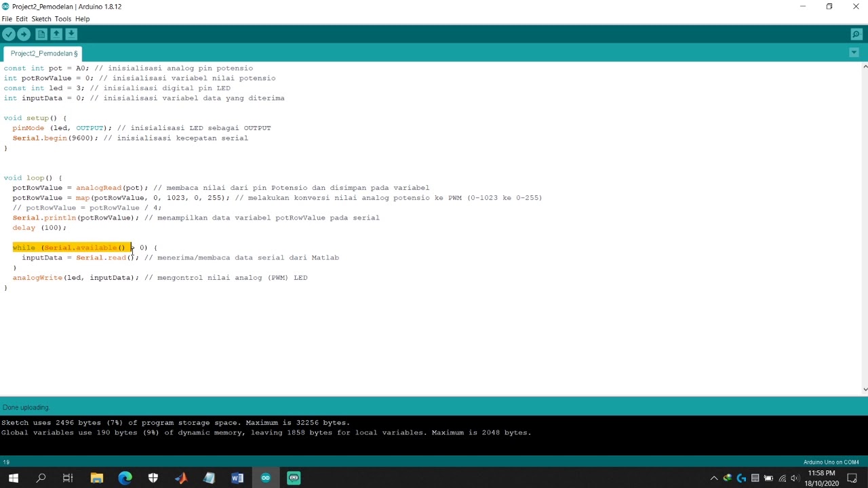Image resolution: width=868 pixels, height=488 pixels.
Task: Open the Serial Monitor magnifier icon
Action: (x=856, y=34)
